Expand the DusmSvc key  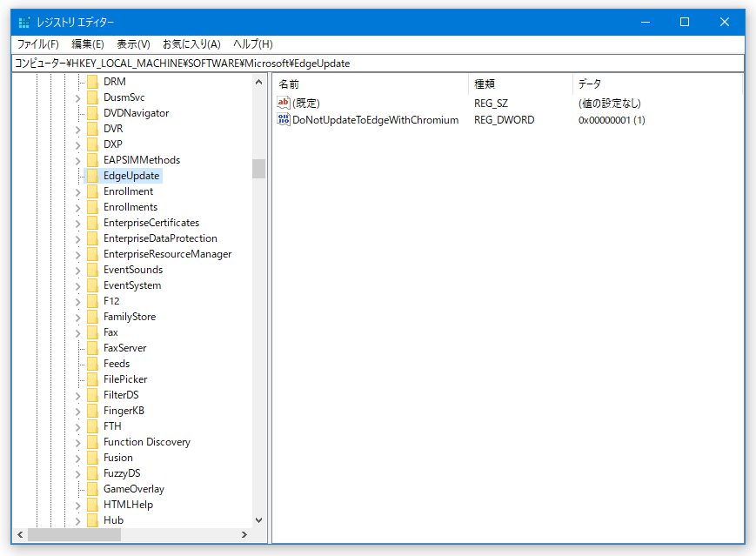pyautogui.click(x=77, y=98)
